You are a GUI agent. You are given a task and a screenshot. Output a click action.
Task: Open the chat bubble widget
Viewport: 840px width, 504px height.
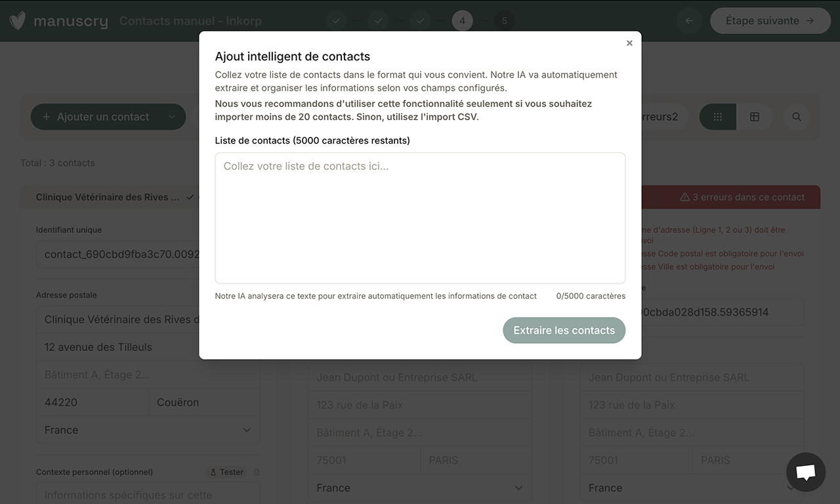point(806,472)
